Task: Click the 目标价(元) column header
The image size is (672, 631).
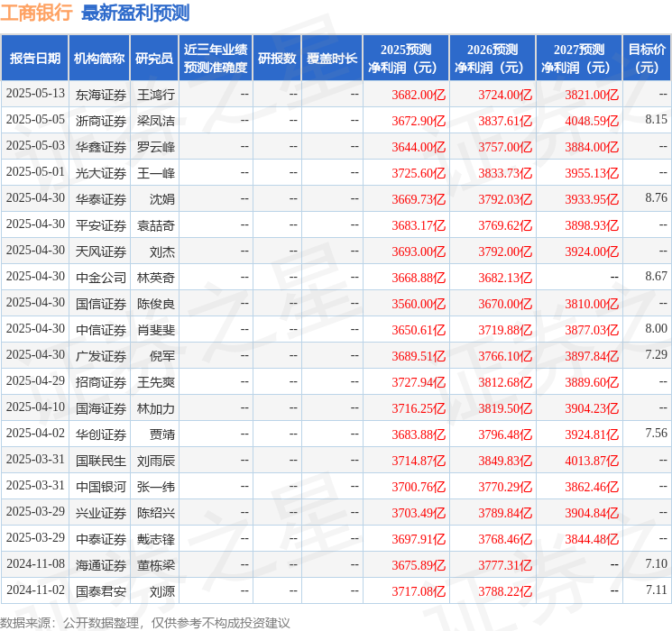Action: point(647,59)
